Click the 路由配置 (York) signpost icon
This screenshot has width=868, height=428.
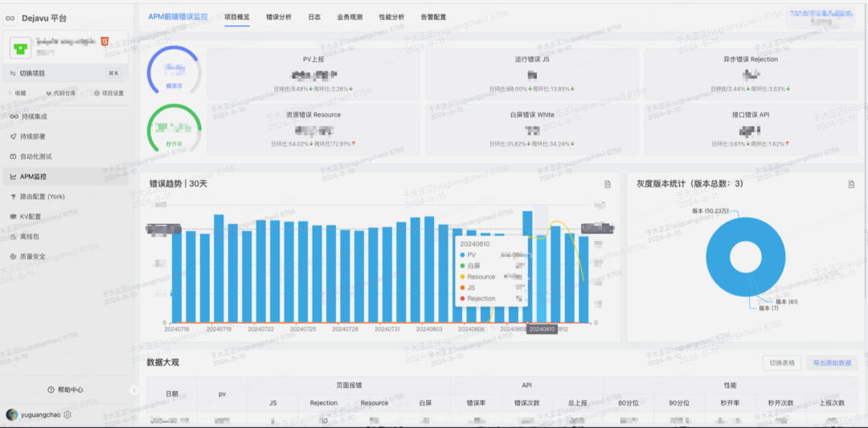pyautogui.click(x=14, y=197)
